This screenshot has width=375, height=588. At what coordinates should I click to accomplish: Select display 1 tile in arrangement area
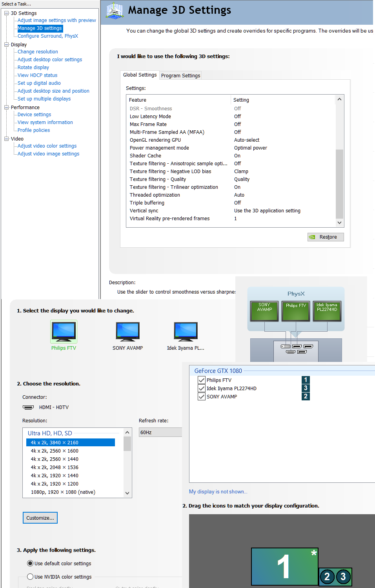285,567
